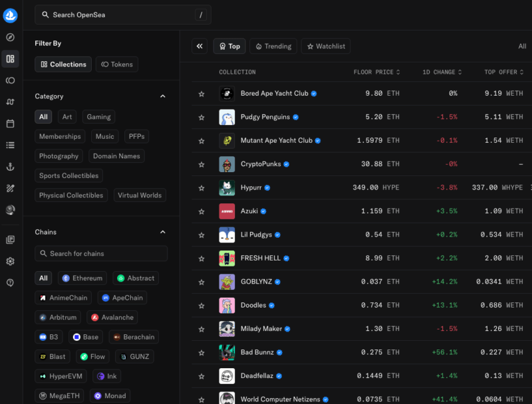Select the Berachain chain filter

(x=134, y=338)
